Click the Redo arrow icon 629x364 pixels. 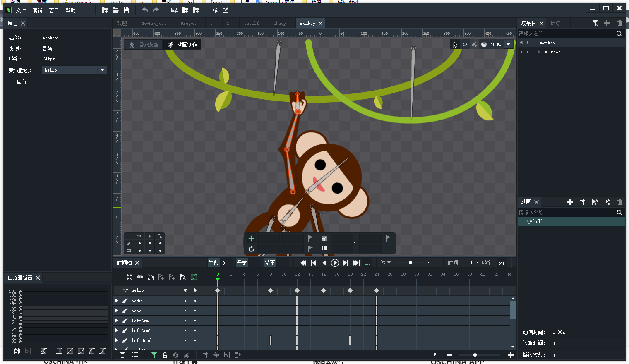pos(156,10)
